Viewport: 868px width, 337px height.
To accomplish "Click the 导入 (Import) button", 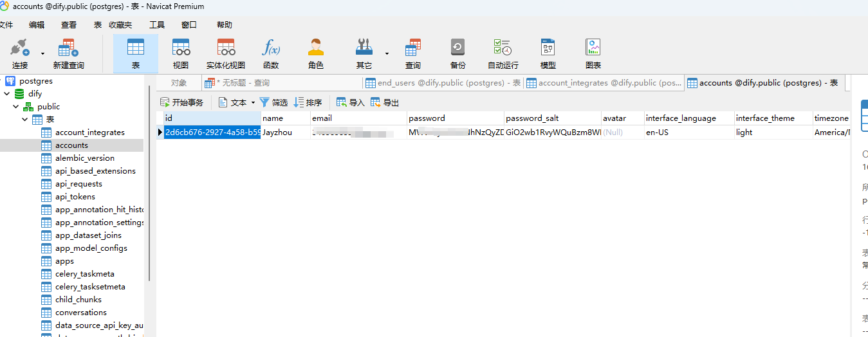I will click(351, 102).
